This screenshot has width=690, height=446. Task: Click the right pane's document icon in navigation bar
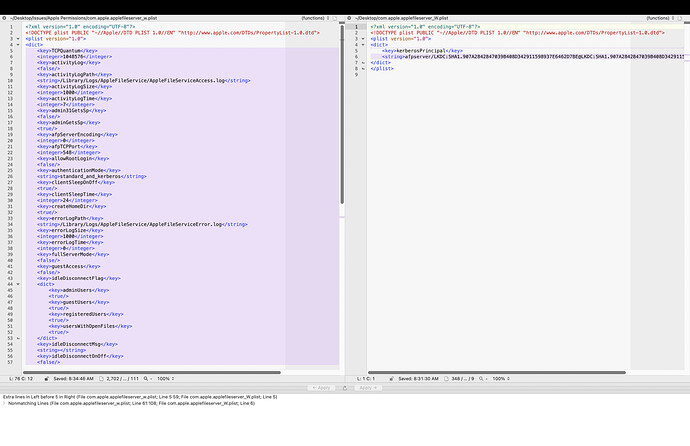[x=680, y=18]
